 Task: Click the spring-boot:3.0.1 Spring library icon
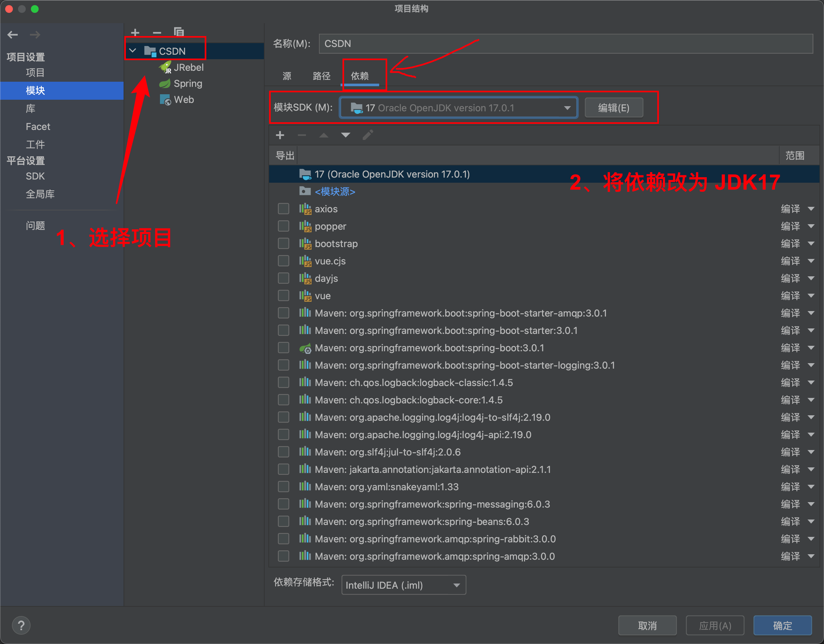coord(305,348)
